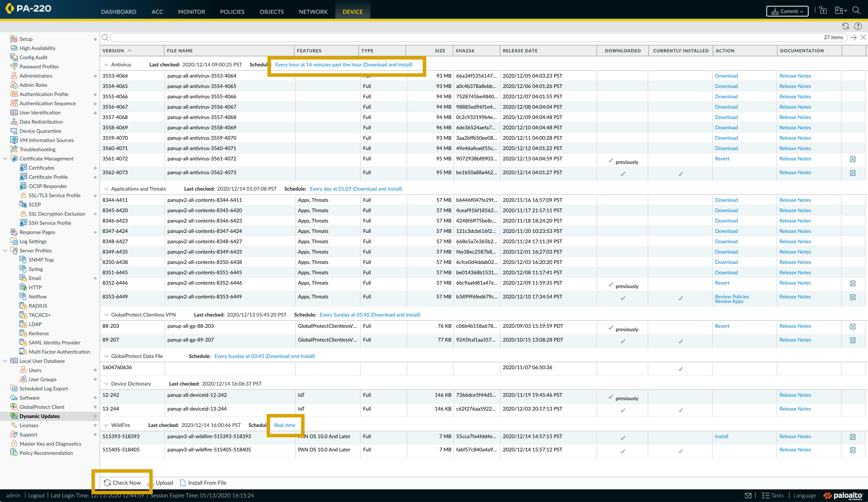Open the mail envelope icon in footer
The image size is (868, 502).
pos(748,495)
